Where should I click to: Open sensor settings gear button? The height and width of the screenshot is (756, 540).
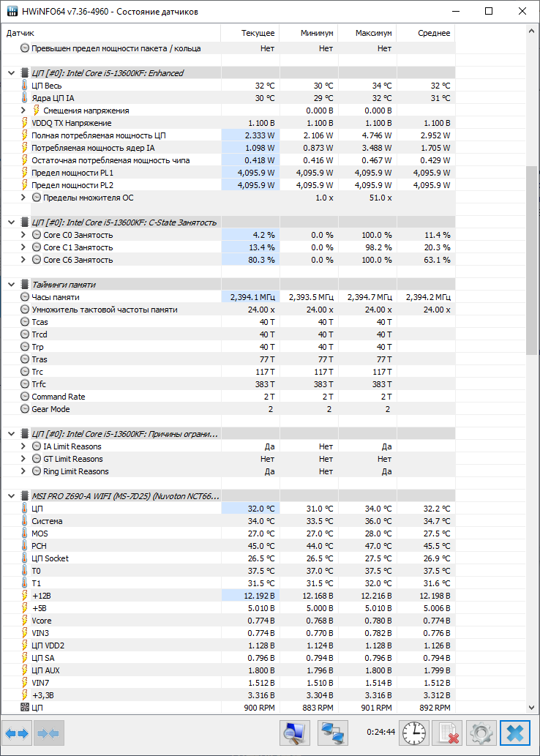[480, 733]
